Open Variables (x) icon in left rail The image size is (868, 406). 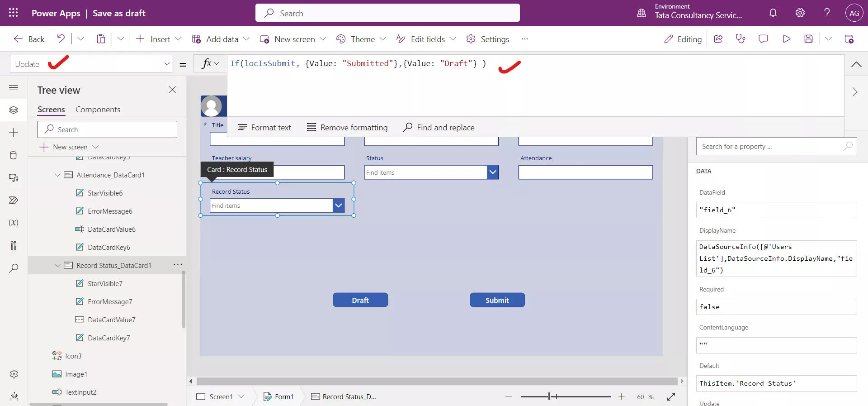click(14, 223)
